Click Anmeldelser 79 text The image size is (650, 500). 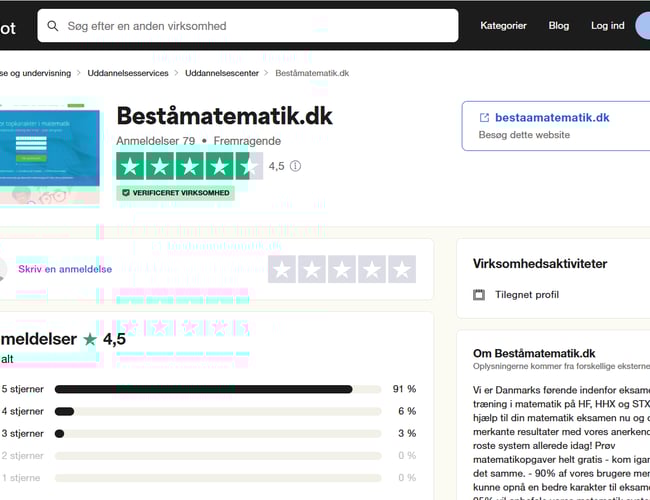(x=155, y=141)
